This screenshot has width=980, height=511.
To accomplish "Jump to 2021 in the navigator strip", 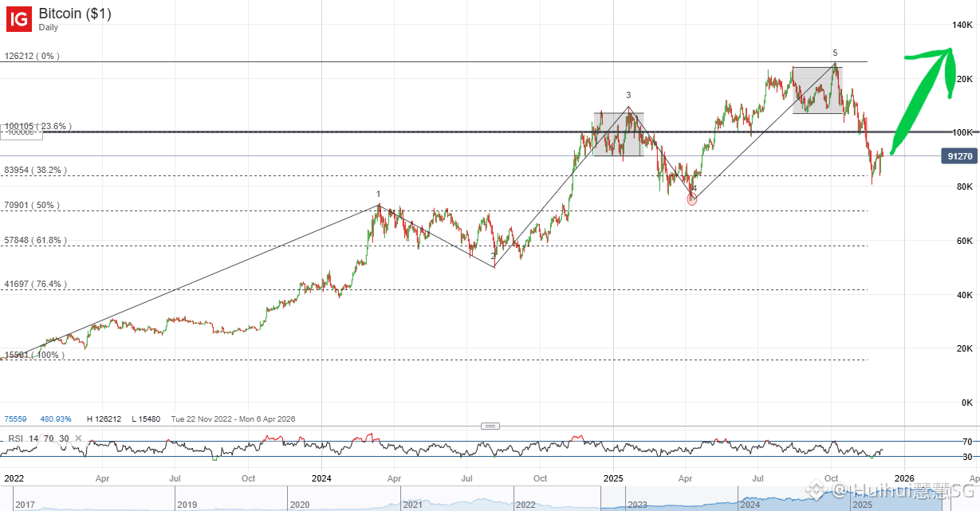I will click(413, 505).
